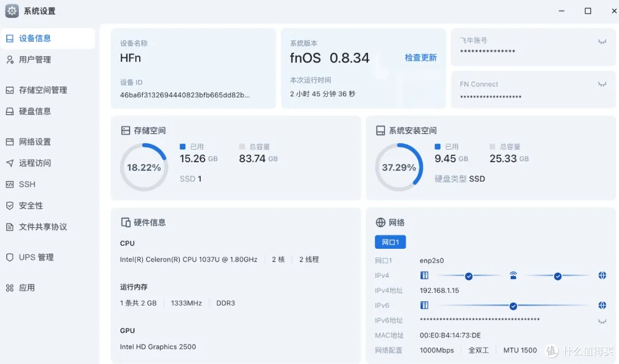This screenshot has height=364, width=619.
Task: Maximize the 系统设置 window
Action: pos(588,11)
